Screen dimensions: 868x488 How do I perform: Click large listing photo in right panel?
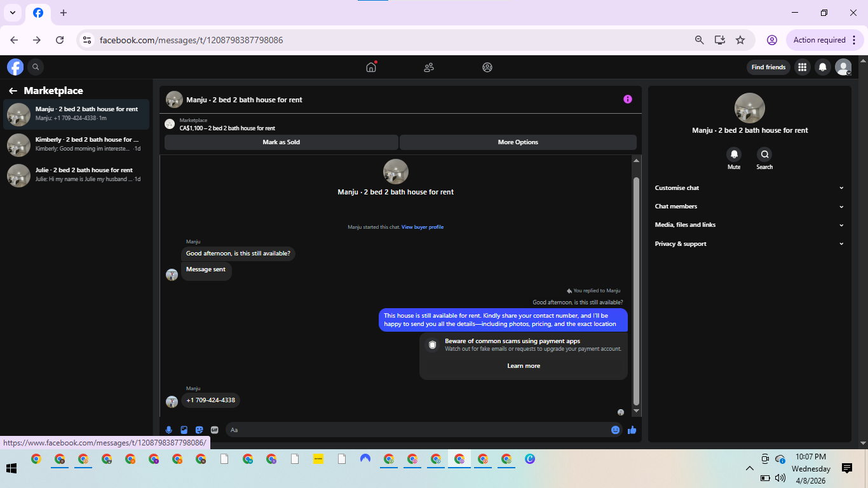pyautogui.click(x=750, y=108)
